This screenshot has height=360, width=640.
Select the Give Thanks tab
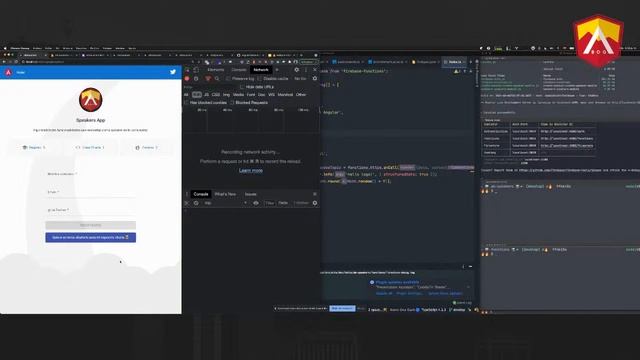tap(90, 147)
